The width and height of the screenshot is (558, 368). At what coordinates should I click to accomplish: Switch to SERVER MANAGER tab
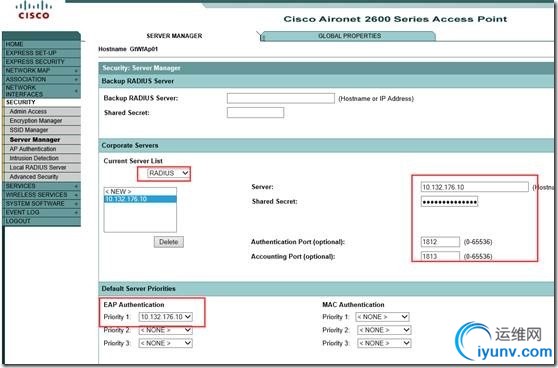pos(174,36)
